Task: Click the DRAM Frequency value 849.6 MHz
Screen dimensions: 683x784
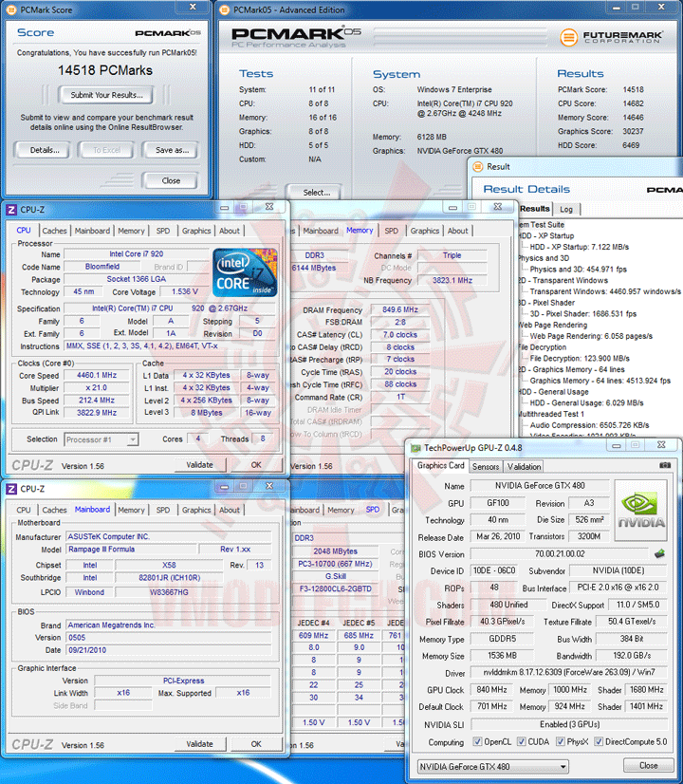Action: pos(400,309)
